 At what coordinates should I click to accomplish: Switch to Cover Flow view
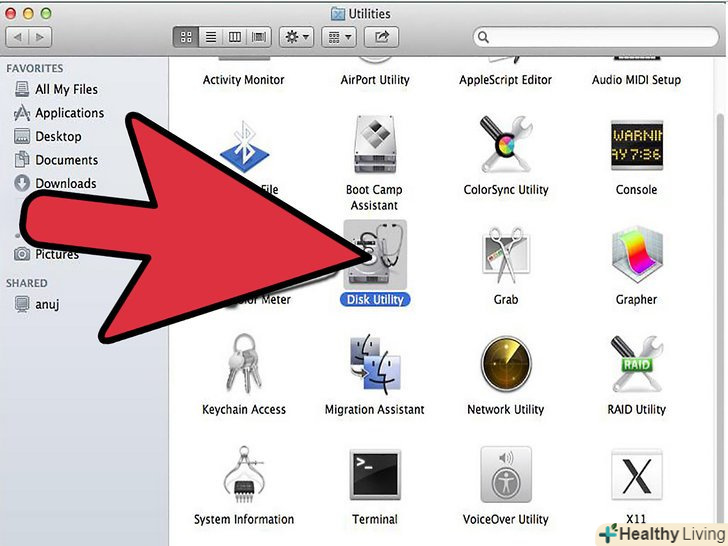point(259,37)
